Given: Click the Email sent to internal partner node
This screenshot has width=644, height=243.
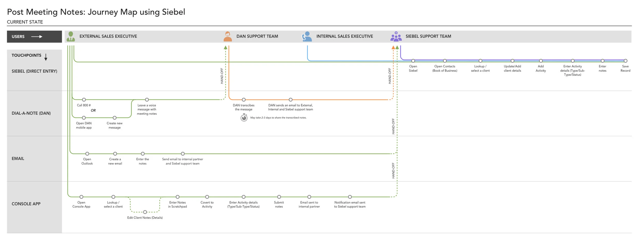Looking at the screenshot, I should click(x=309, y=197).
